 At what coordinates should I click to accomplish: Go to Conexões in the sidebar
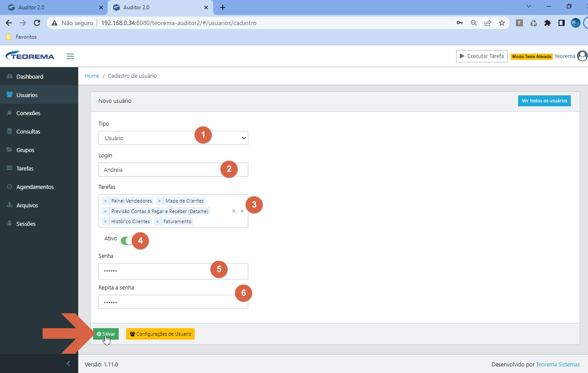coord(39,113)
